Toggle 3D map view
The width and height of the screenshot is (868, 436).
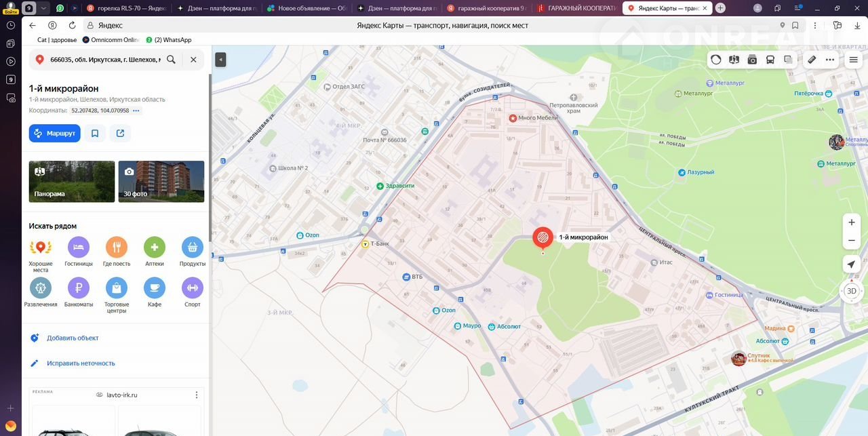(852, 291)
